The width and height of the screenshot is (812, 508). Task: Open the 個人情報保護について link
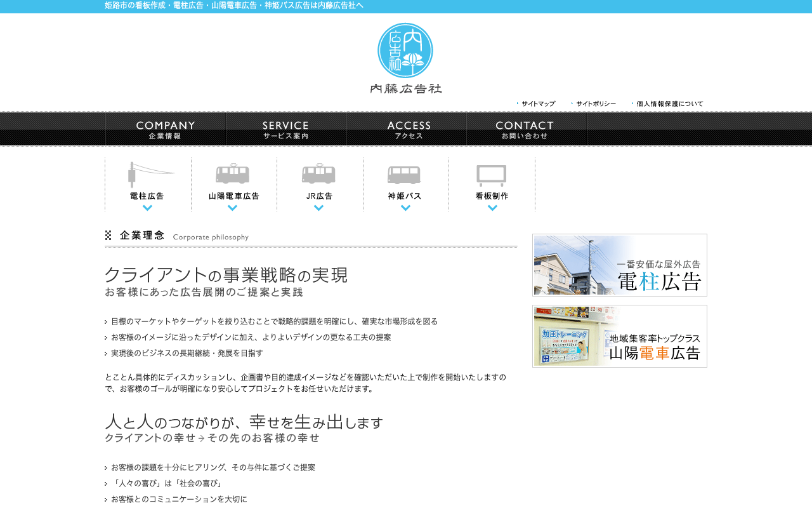tap(667, 104)
